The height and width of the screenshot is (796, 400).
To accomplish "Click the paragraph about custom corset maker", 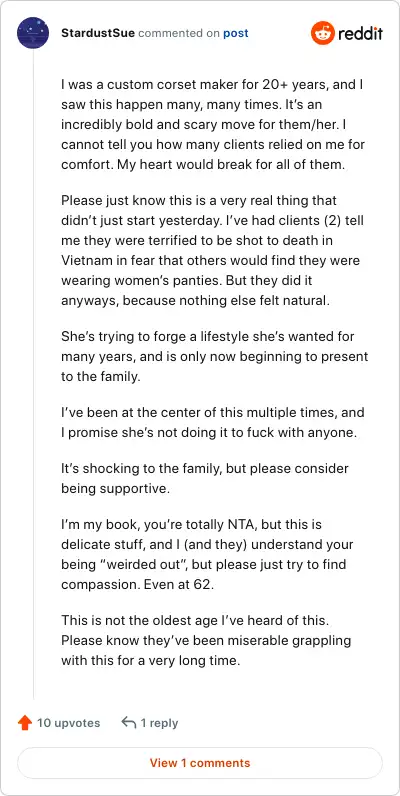I will click(x=213, y=125).
